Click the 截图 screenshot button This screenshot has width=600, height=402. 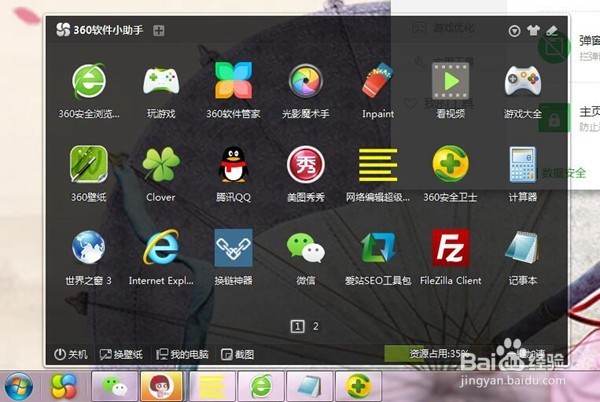pyautogui.click(x=238, y=355)
